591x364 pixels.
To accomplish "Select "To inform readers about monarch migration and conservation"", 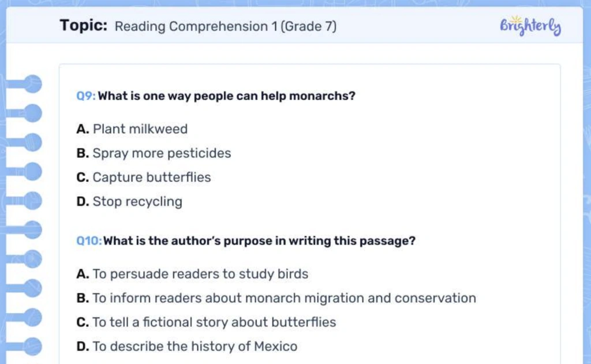I will pyautogui.click(x=284, y=298).
